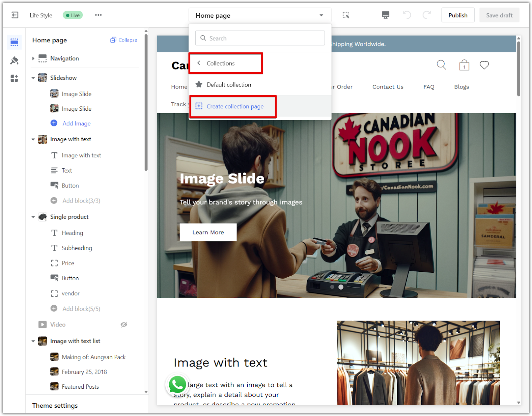Click the blue plus icon for Add Image
The height and width of the screenshot is (416, 532).
(54, 123)
